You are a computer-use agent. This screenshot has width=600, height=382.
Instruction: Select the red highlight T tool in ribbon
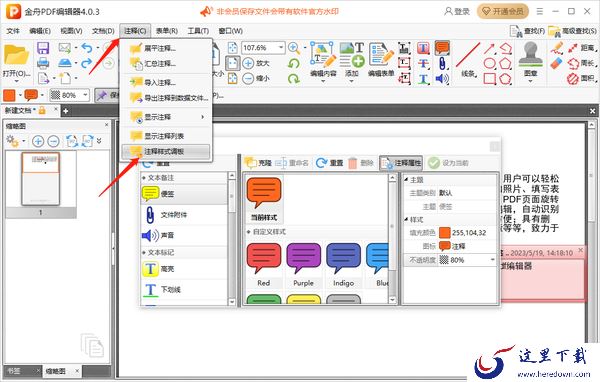click(423, 48)
